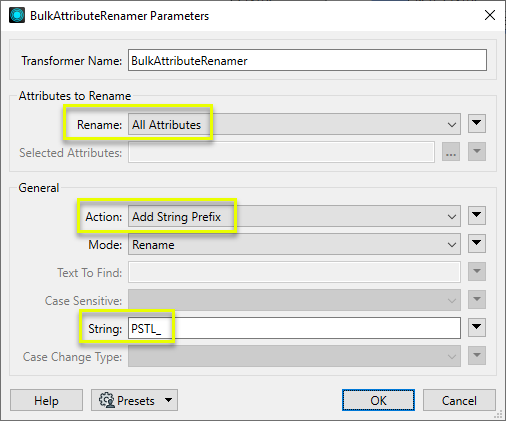Click the Cancel button
Image resolution: width=506 pixels, height=421 pixels.
[459, 400]
